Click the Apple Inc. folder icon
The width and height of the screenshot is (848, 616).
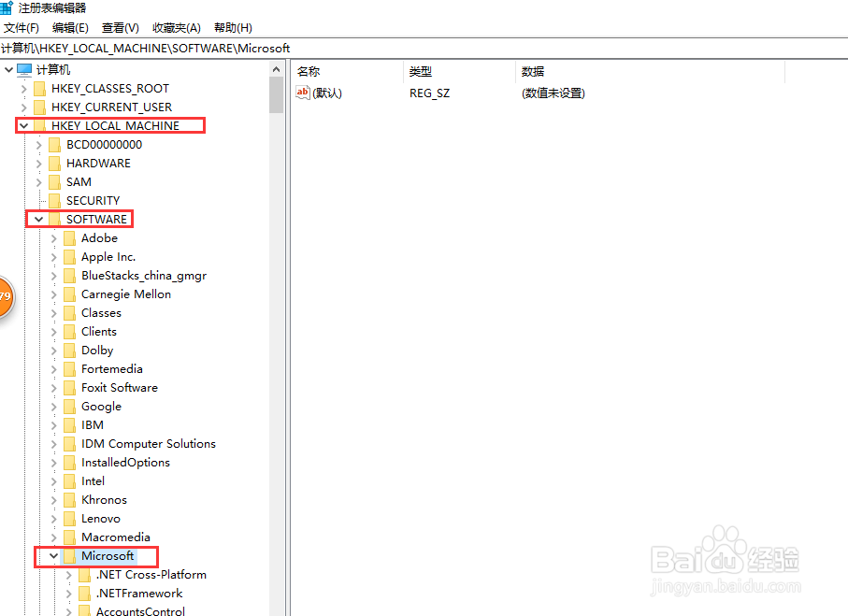pos(69,257)
